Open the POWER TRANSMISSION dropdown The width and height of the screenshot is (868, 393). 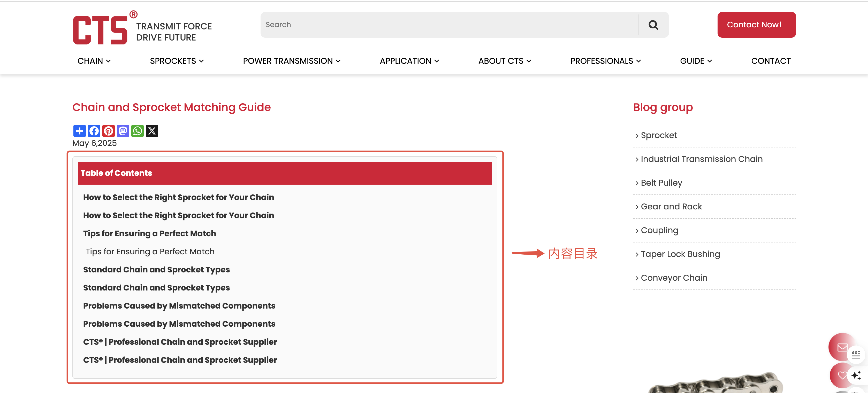point(292,61)
